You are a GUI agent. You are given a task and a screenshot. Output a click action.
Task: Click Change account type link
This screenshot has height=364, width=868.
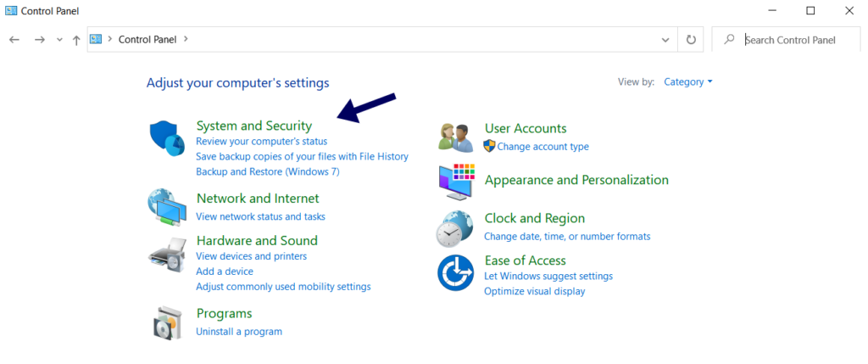543,146
